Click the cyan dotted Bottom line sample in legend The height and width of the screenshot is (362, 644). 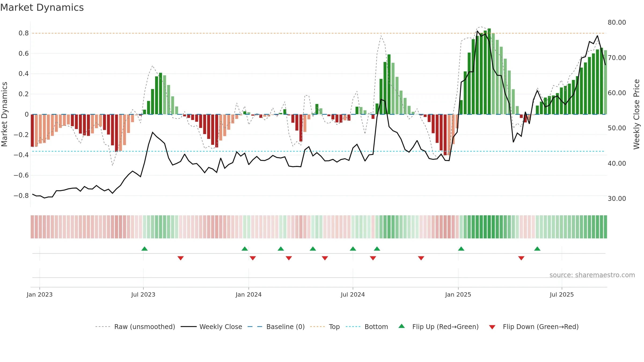[x=353, y=327]
